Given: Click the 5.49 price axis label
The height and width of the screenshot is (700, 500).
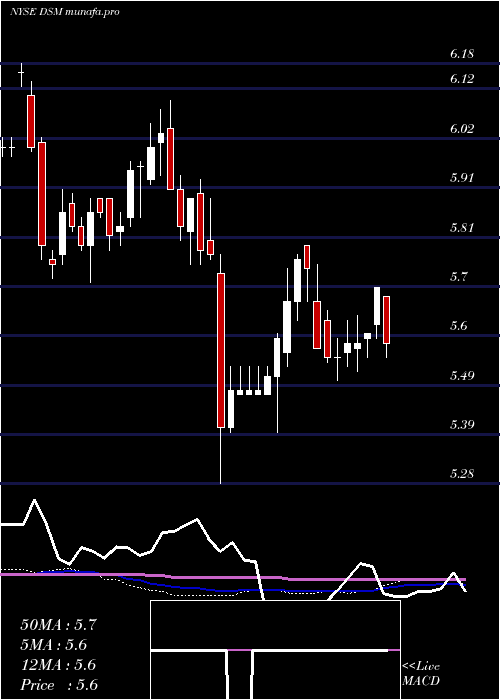Looking at the screenshot, I should pos(461,375).
